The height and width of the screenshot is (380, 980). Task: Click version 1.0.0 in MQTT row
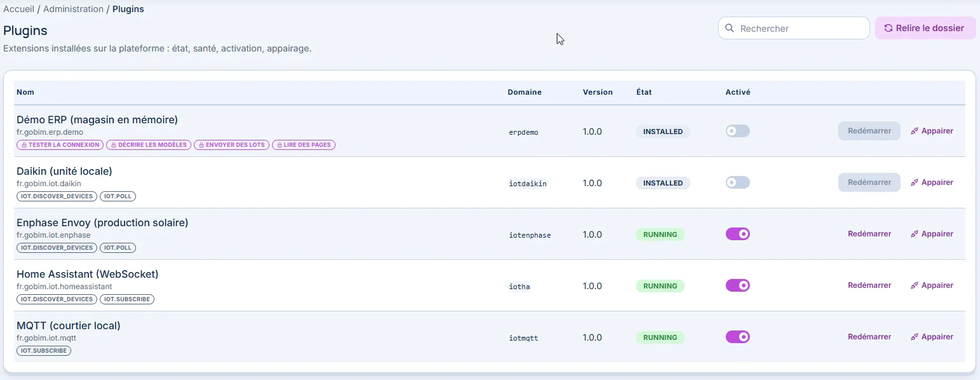592,337
